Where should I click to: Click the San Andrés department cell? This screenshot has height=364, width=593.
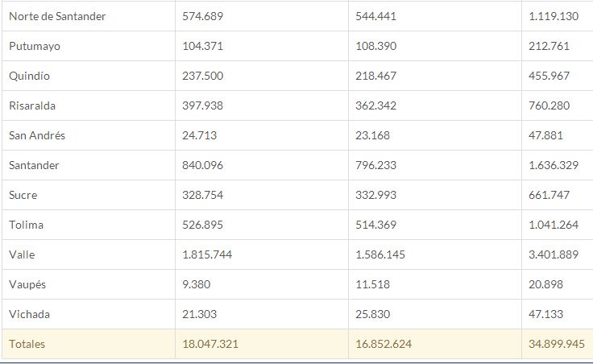[x=37, y=135]
